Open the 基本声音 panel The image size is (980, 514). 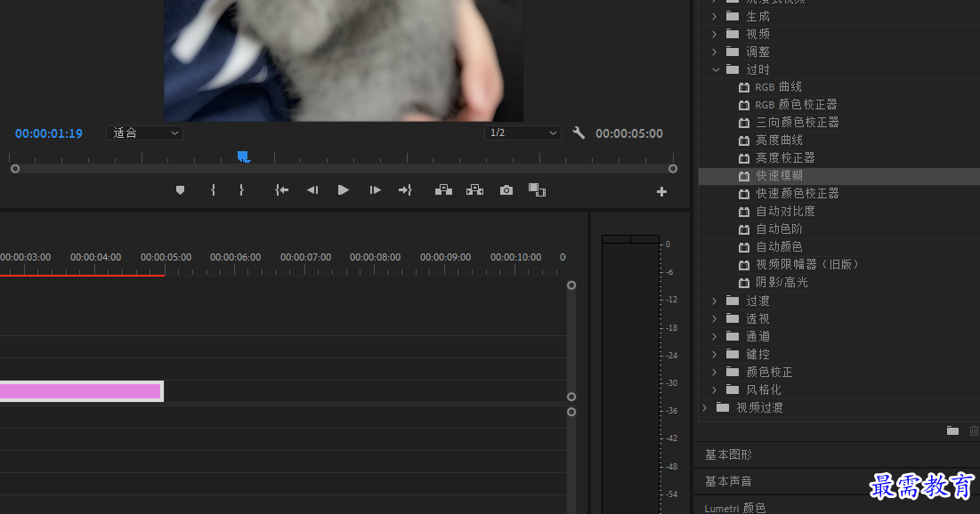coord(729,481)
